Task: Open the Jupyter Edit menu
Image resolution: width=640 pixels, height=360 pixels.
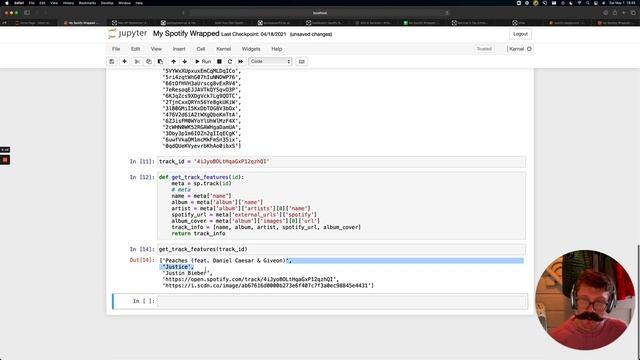Action: click(x=136, y=49)
